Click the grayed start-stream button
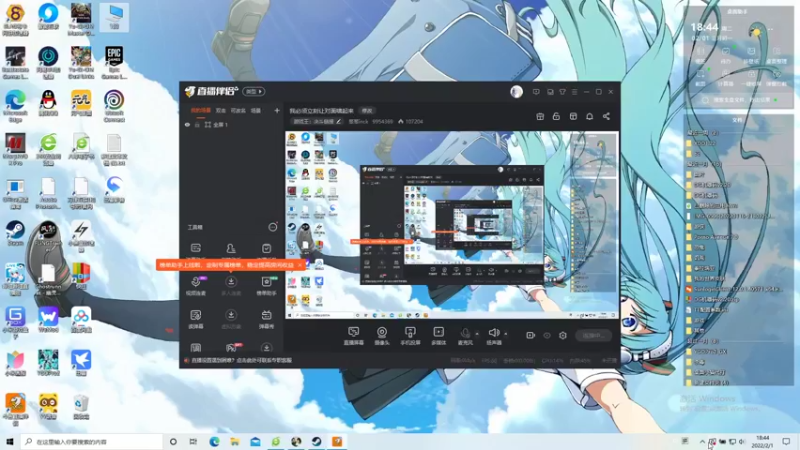 pos(593,335)
